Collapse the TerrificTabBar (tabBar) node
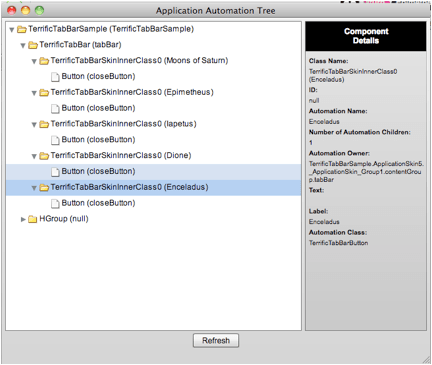This screenshot has width=432, height=365. pos(23,46)
